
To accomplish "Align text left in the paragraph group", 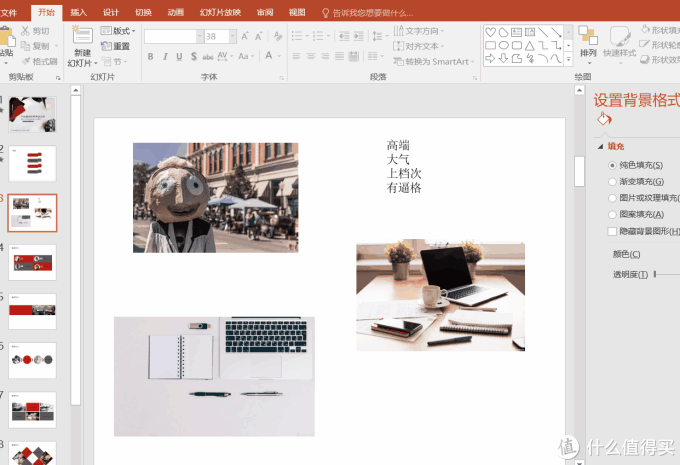I will [x=297, y=56].
